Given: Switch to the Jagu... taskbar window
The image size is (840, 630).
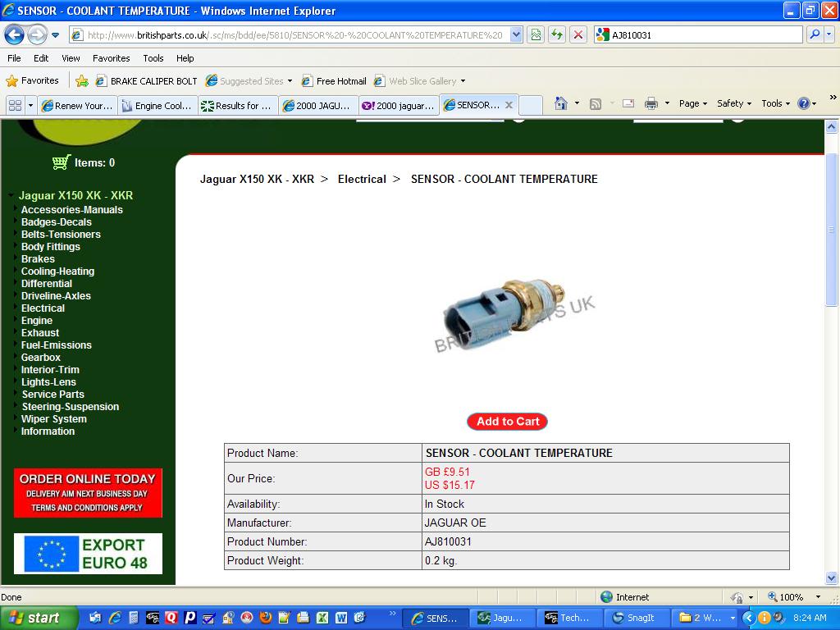Looking at the screenshot, I should pyautogui.click(x=503, y=618).
